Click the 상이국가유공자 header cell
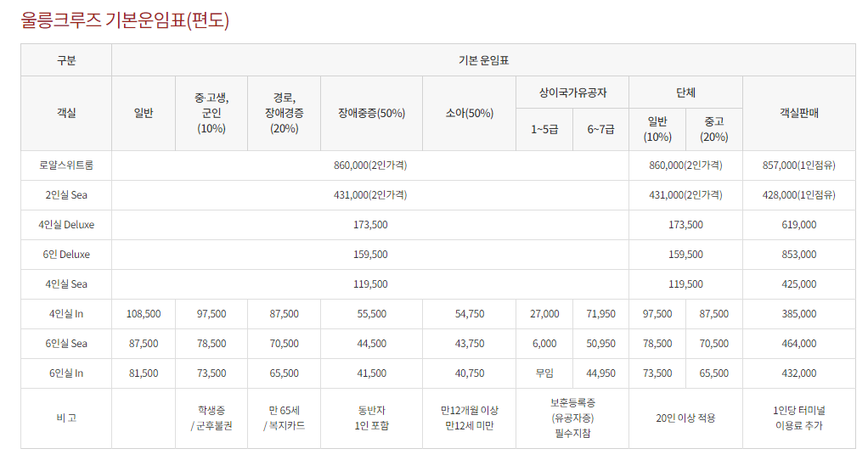868x460 pixels. pyautogui.click(x=572, y=93)
